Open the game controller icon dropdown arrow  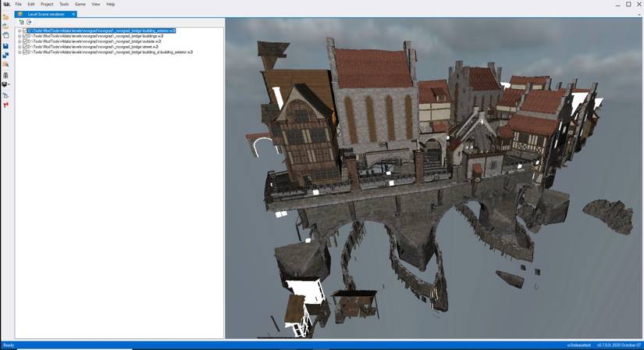pyautogui.click(x=9, y=84)
